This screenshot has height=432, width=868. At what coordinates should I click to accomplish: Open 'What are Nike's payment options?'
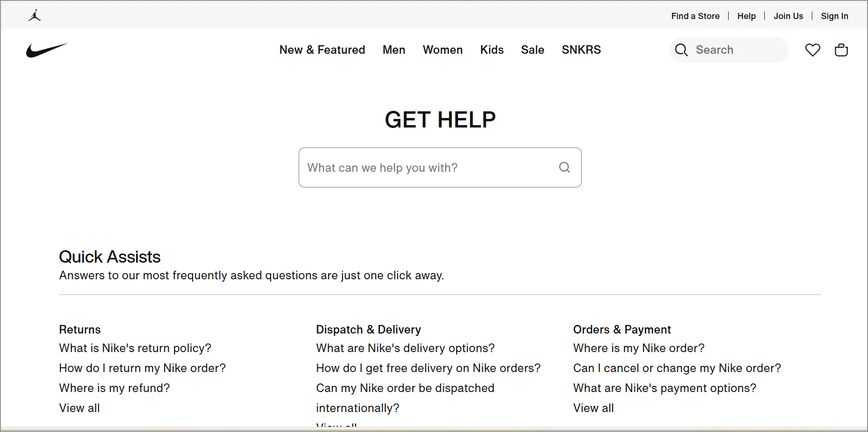click(664, 388)
